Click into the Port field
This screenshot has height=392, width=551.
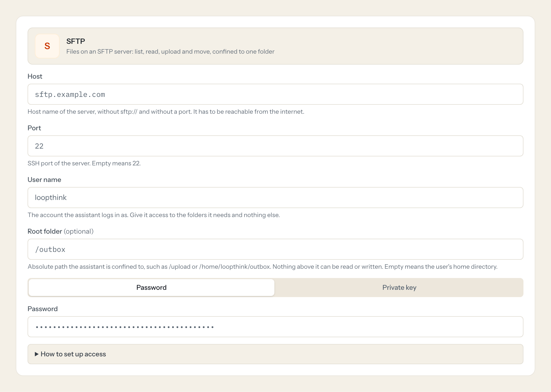[275, 146]
